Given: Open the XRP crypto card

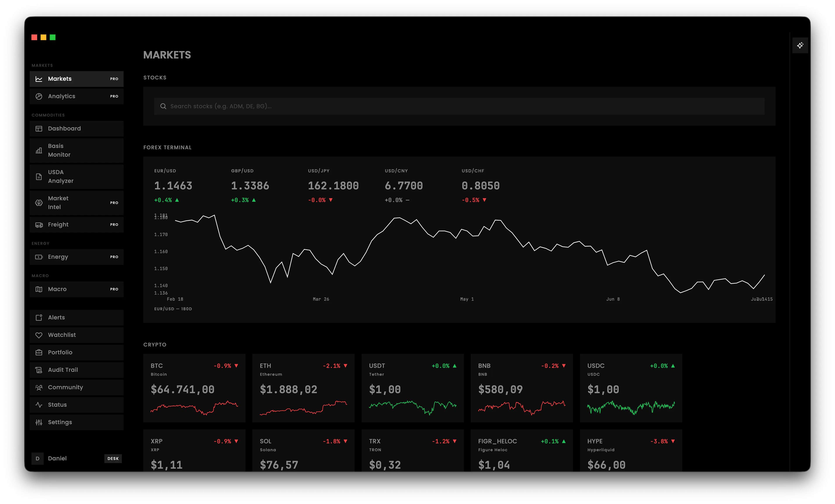Looking at the screenshot, I should [194, 451].
